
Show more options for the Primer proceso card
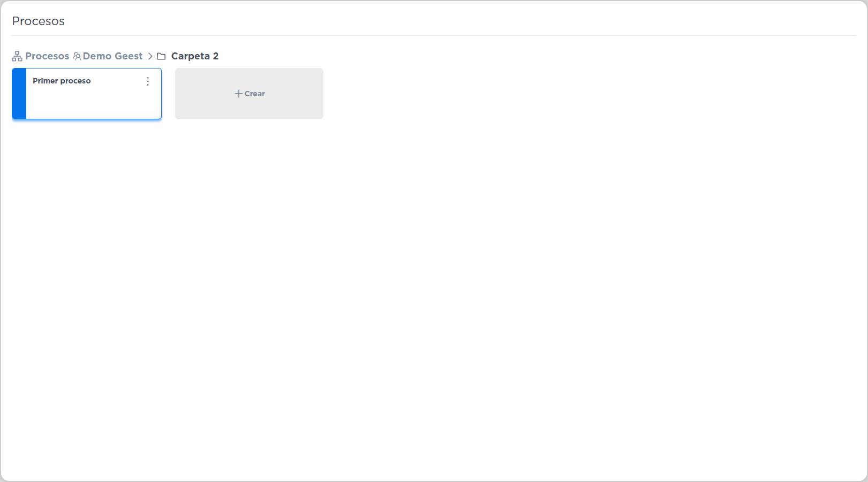coord(148,81)
